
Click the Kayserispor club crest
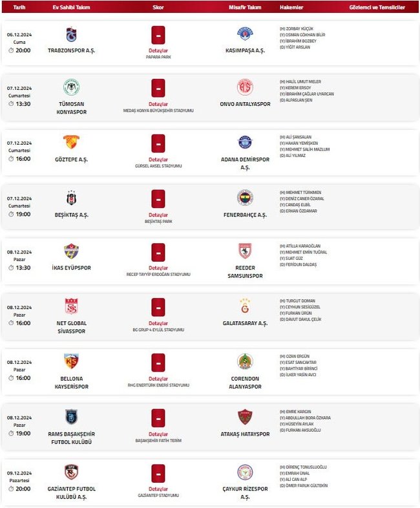coord(71,361)
